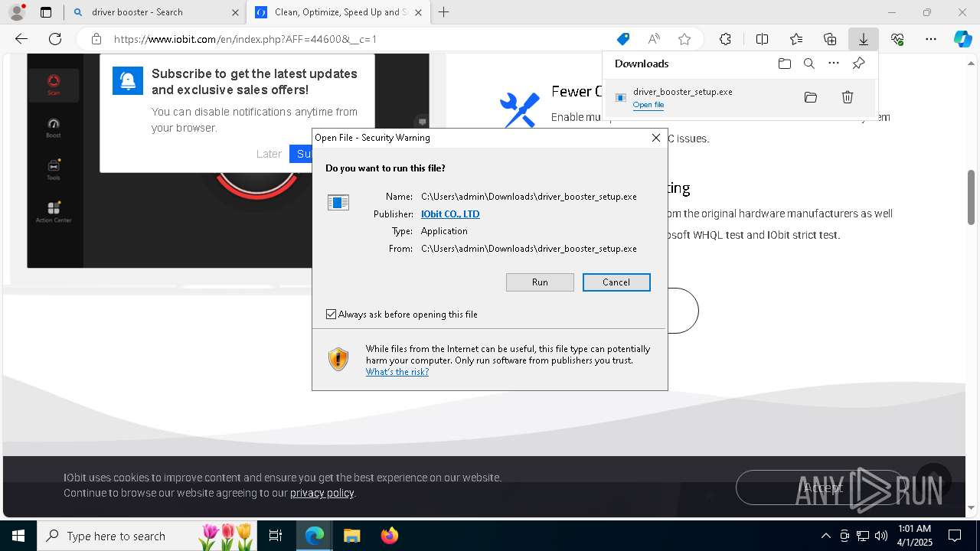Toggle the Split screen icon
This screenshot has height=551, width=980.
tap(762, 39)
